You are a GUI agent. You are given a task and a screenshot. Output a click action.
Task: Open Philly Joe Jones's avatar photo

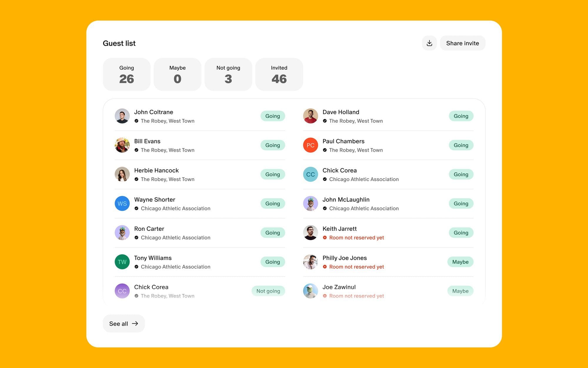[310, 262]
